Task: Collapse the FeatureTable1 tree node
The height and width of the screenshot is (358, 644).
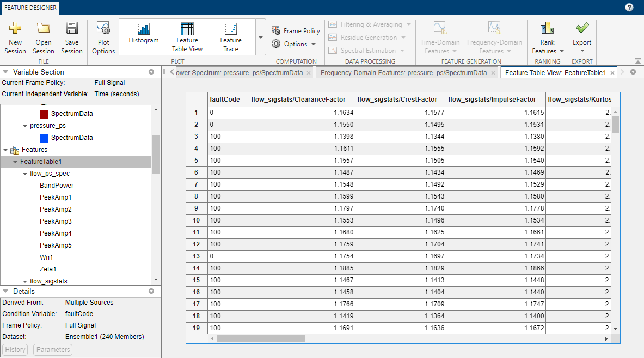Action: [16, 162]
